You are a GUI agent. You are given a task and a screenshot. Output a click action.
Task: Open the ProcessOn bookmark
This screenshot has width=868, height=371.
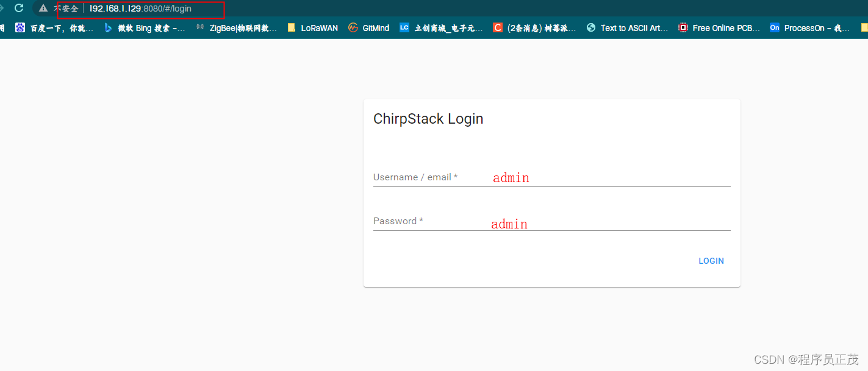coord(809,27)
